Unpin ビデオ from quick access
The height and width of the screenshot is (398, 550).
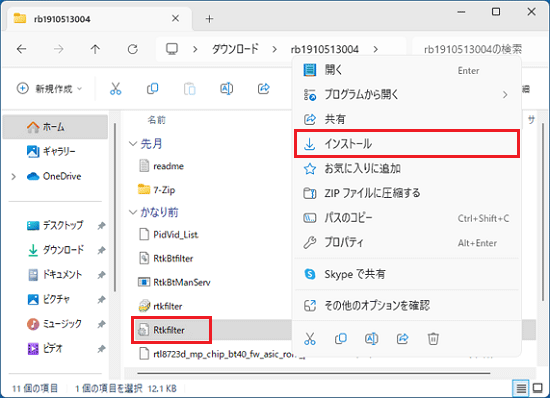pyautogui.click(x=101, y=349)
